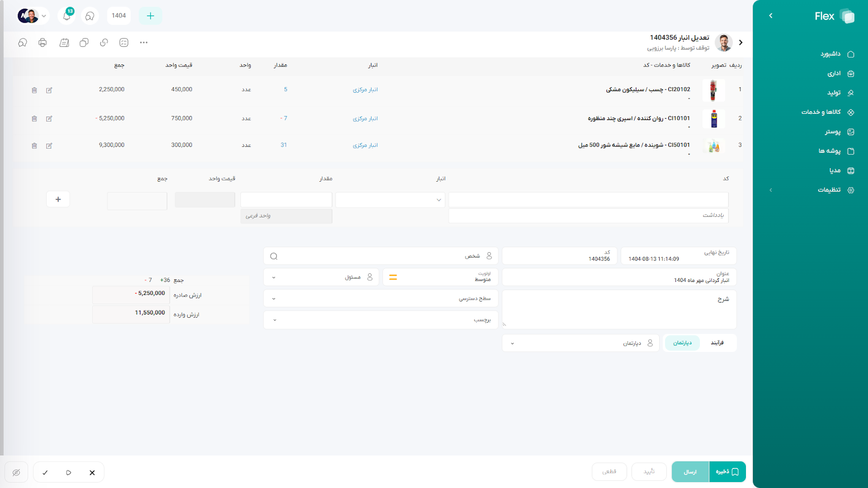This screenshot has height=488, width=868.
Task: Open the user avatar dropdown menu
Action: 33,16
